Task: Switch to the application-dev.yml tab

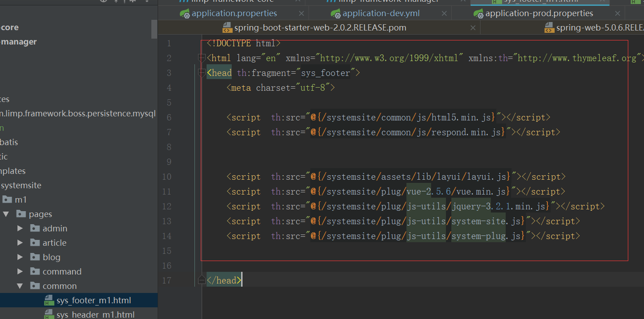Action: [381, 13]
